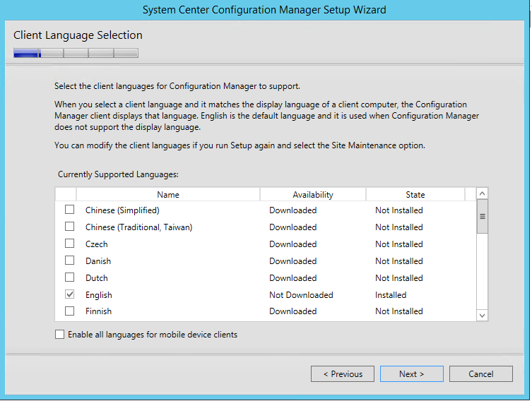Enable all languages for mobile device clients
This screenshot has width=532, height=401.
[x=60, y=335]
